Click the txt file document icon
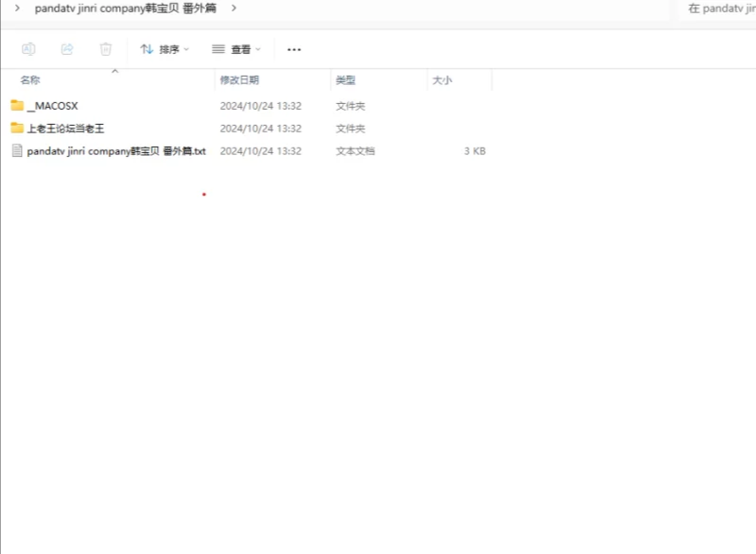Screen dimensions: 756x554 tap(17, 150)
